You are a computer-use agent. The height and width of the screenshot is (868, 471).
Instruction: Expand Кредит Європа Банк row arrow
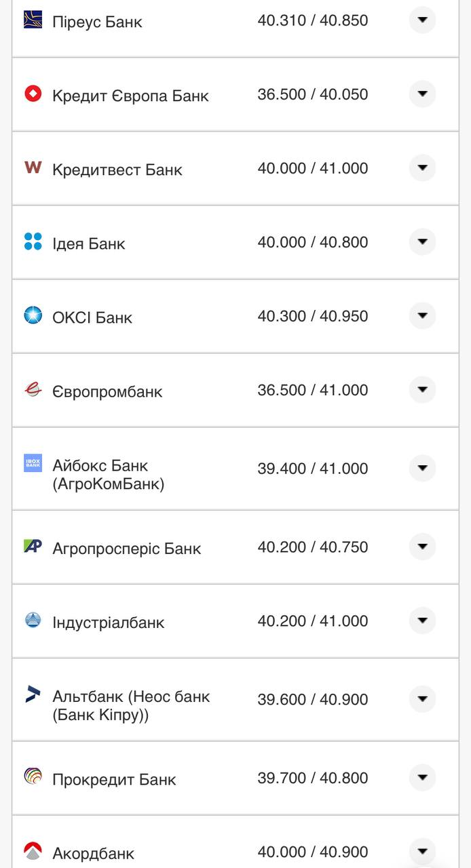(x=422, y=94)
